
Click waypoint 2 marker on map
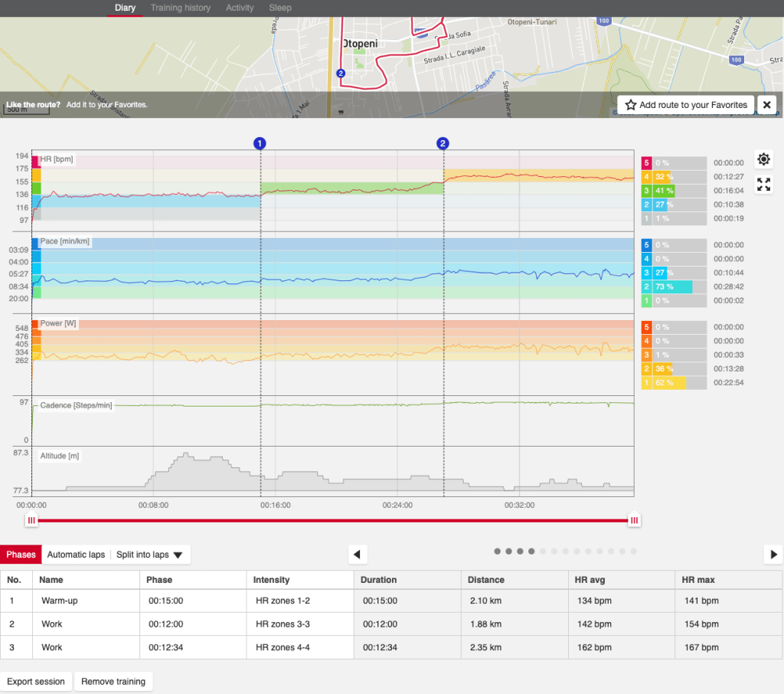point(341,74)
